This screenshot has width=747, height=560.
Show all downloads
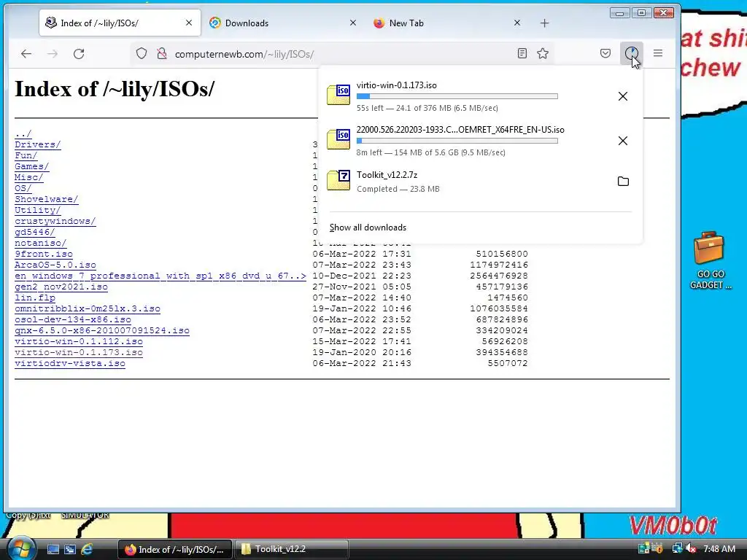coord(368,227)
